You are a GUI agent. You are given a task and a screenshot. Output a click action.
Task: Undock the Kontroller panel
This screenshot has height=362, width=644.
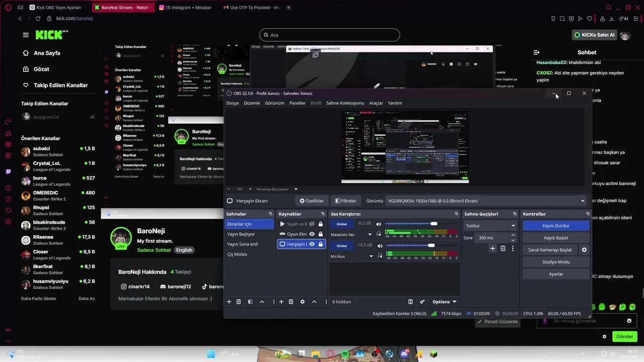point(587,214)
